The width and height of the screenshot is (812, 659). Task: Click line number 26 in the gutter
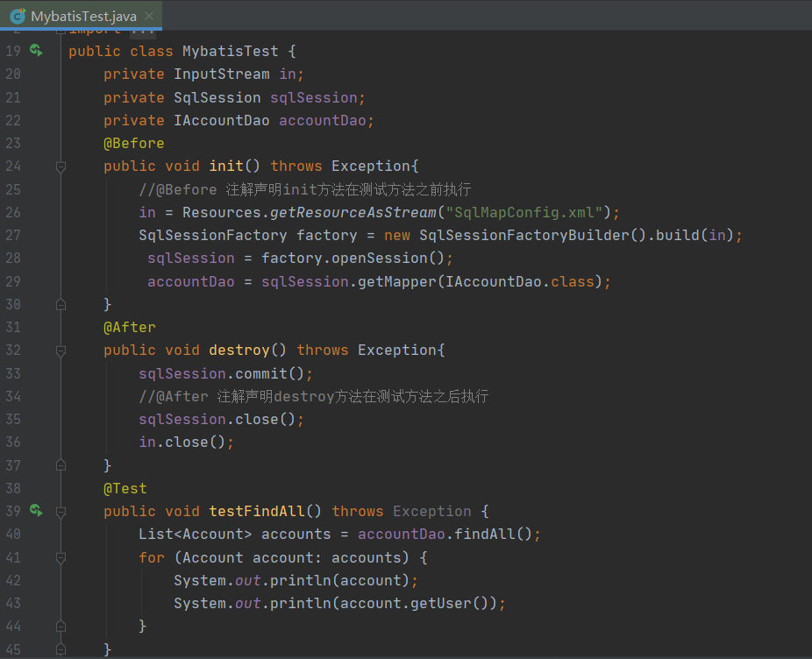point(13,212)
